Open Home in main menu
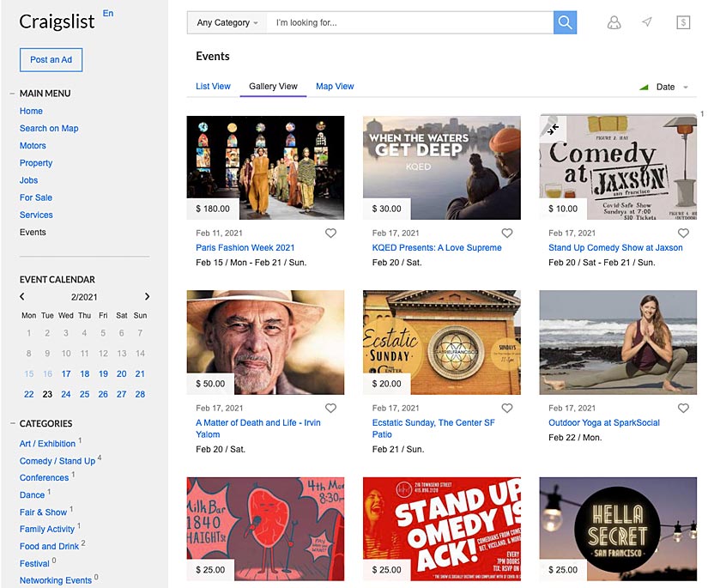 pos(31,111)
